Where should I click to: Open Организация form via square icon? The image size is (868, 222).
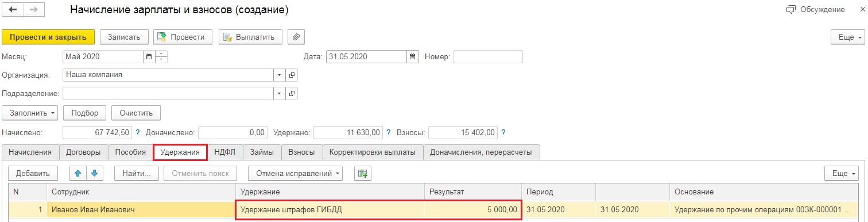(x=292, y=75)
